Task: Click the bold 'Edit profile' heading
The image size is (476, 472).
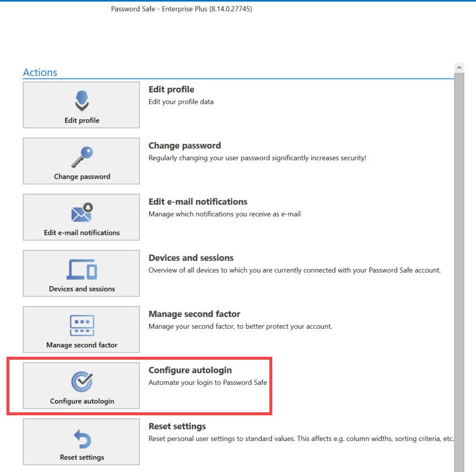Action: (171, 89)
